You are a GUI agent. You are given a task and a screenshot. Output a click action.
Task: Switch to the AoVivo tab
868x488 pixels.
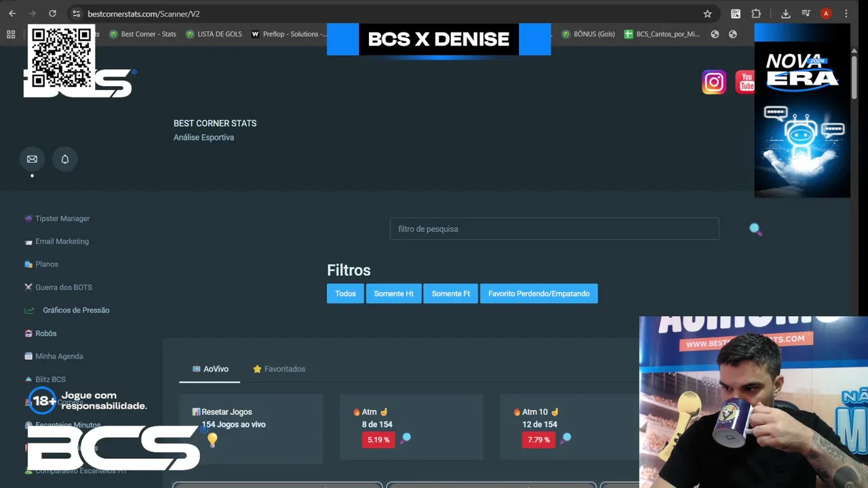pos(210,369)
